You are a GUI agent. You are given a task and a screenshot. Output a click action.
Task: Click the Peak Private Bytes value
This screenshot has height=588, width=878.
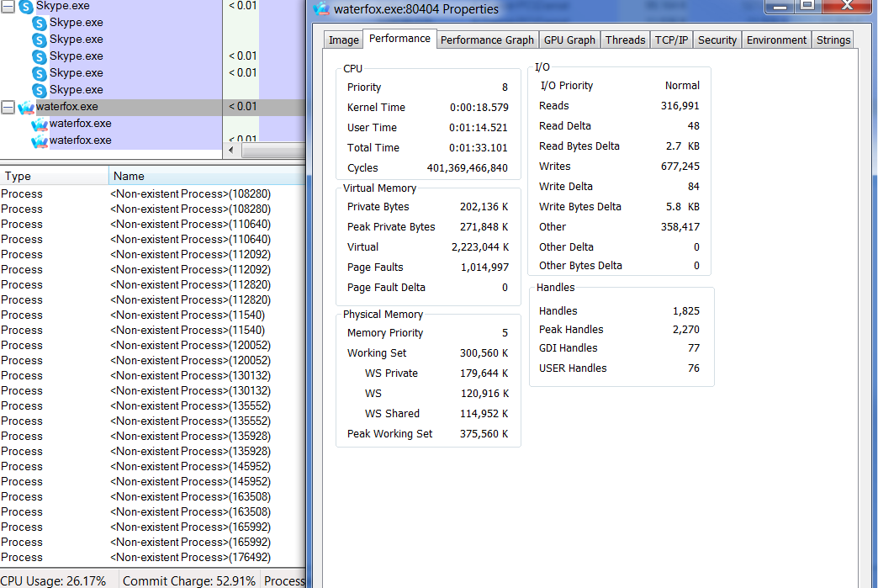point(484,227)
